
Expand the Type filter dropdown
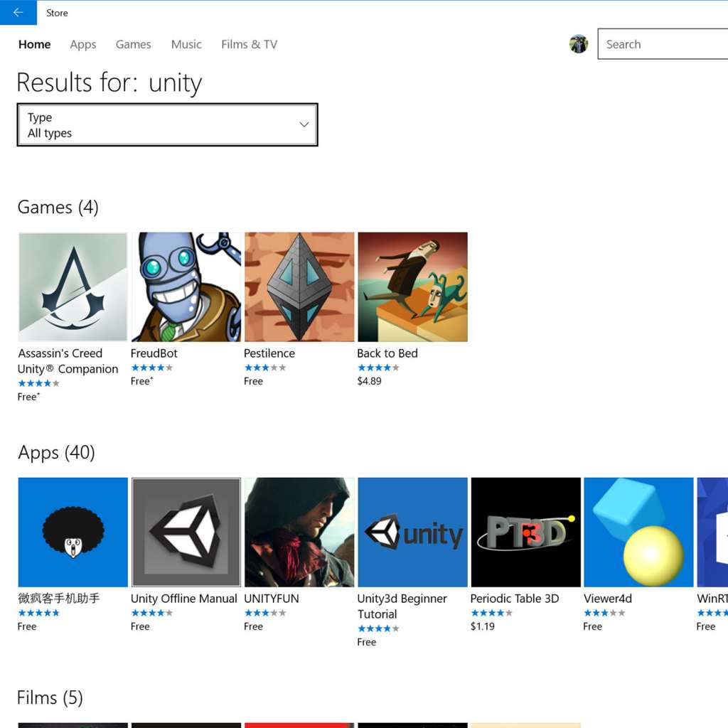[x=167, y=125]
